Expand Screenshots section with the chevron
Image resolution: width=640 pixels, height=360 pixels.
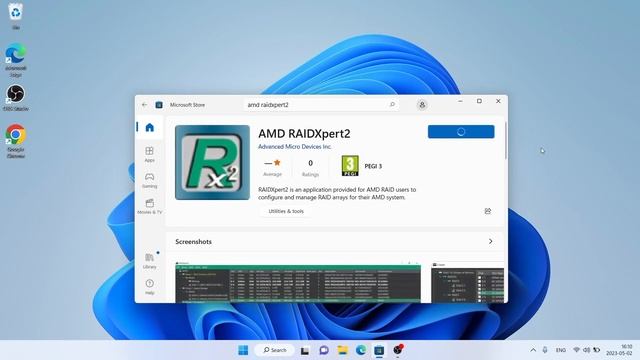490,241
